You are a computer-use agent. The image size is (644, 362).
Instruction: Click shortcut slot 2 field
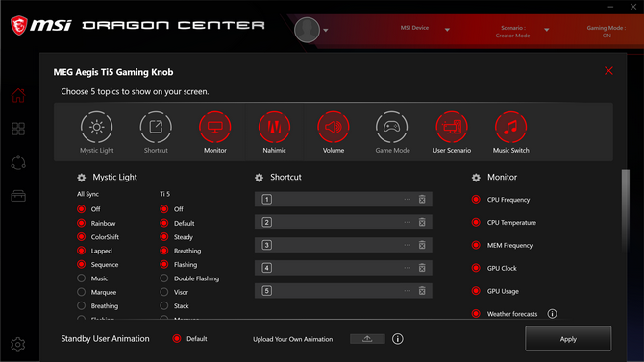pyautogui.click(x=343, y=222)
